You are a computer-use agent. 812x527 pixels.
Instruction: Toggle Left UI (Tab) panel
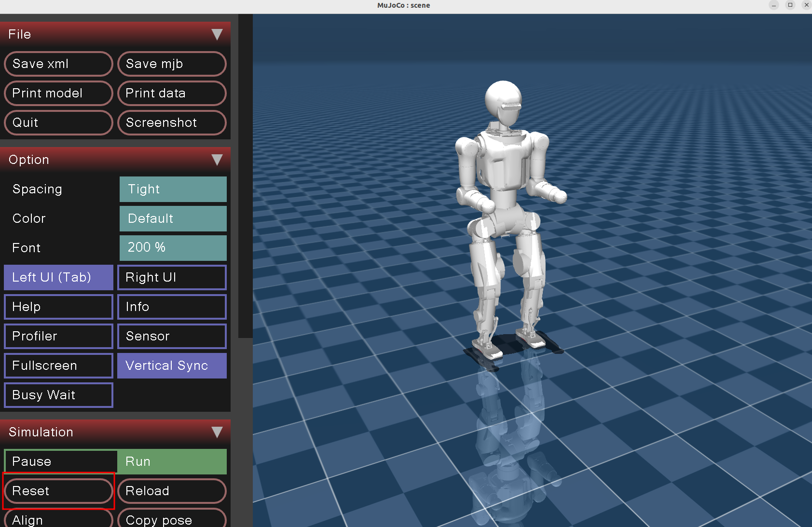pos(58,277)
